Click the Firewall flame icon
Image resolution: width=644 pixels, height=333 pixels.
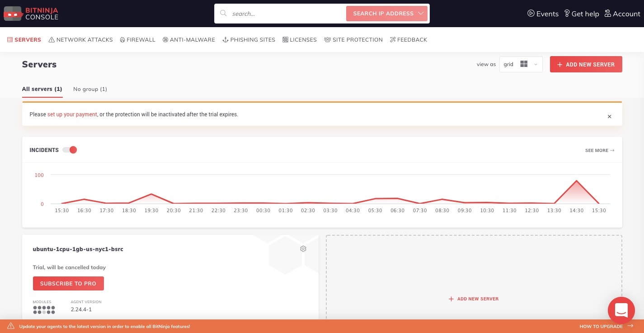pyautogui.click(x=122, y=40)
